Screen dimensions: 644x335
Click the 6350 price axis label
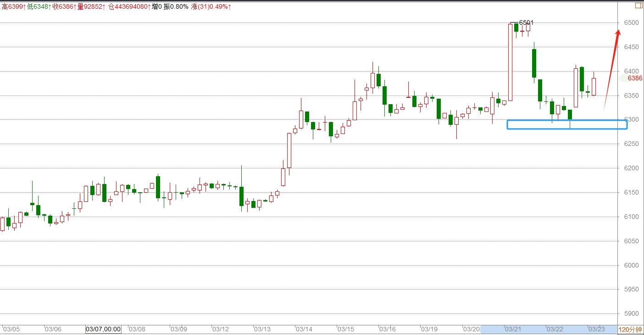pyautogui.click(x=631, y=95)
